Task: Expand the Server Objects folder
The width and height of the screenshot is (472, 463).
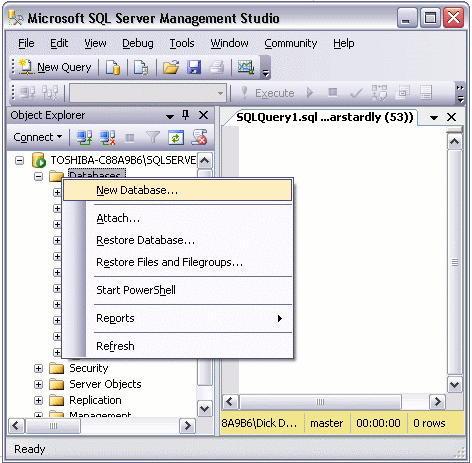Action: click(x=39, y=384)
